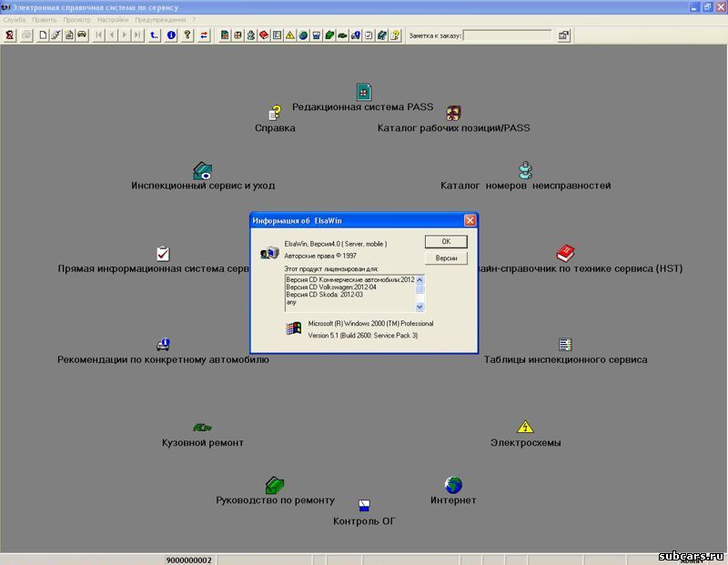Screen dimensions: 728x565
Task: Click the Версии button in the dialog
Action: (446, 257)
